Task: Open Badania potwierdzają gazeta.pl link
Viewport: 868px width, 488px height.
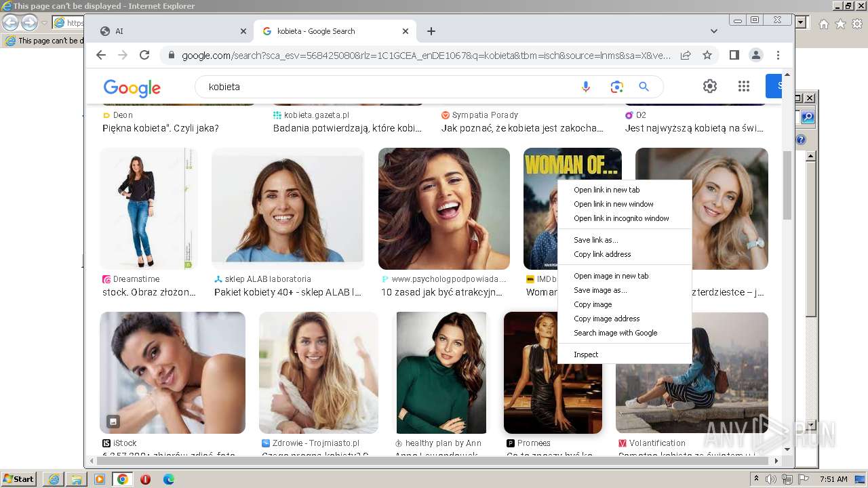Action: click(x=347, y=128)
